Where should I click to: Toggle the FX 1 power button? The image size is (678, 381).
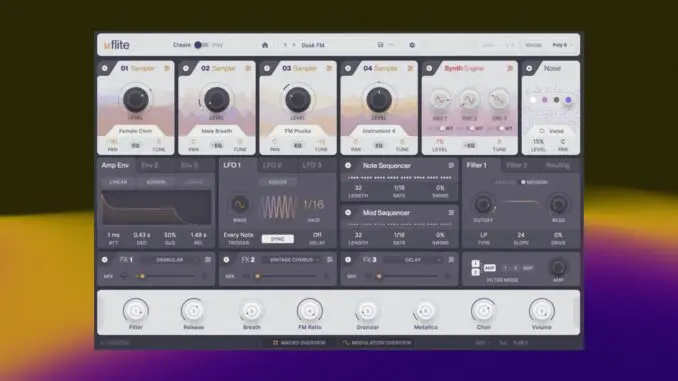pos(105,260)
